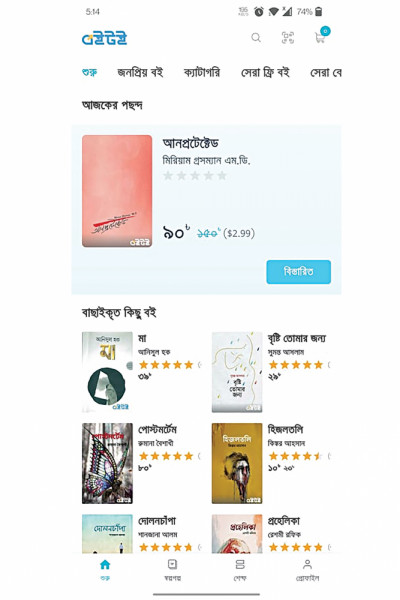Open the search icon in header
This screenshot has width=400, height=600.
(x=256, y=38)
